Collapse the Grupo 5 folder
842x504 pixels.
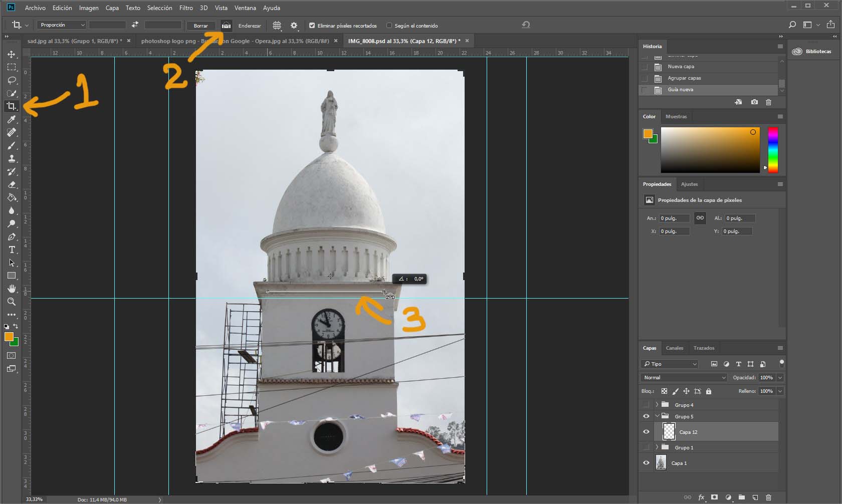click(x=657, y=416)
